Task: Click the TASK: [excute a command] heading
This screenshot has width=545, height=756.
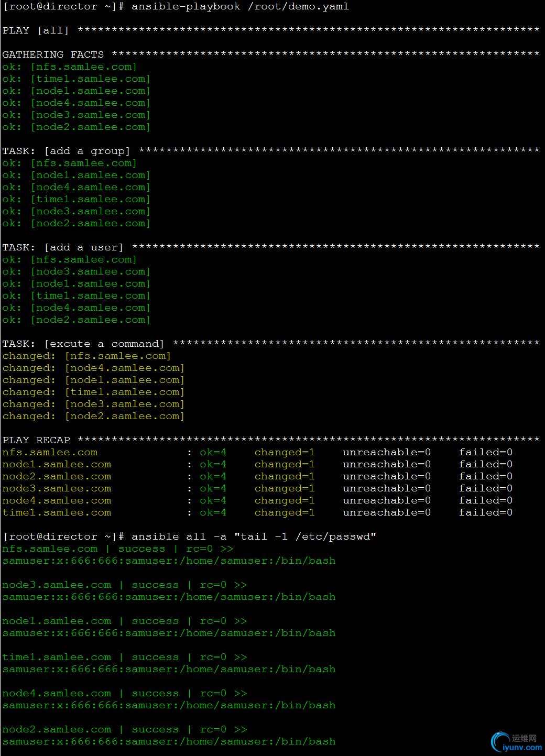Action: pos(83,344)
